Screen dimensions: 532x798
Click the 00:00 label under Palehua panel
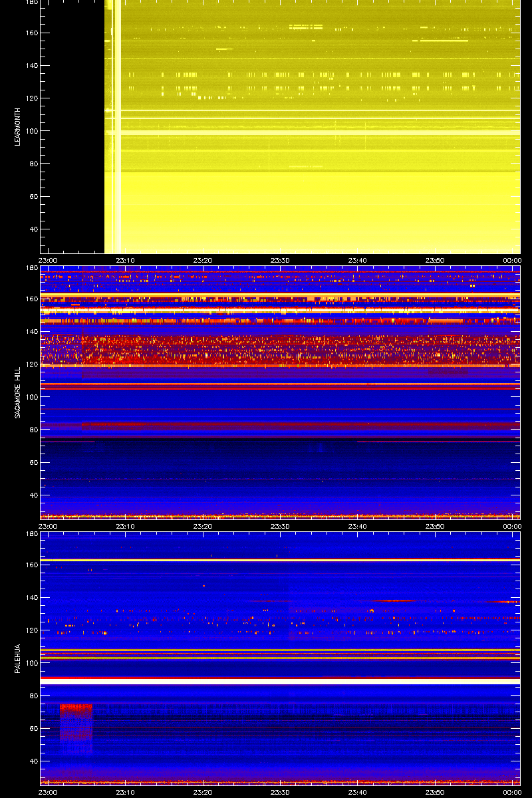[x=512, y=792]
